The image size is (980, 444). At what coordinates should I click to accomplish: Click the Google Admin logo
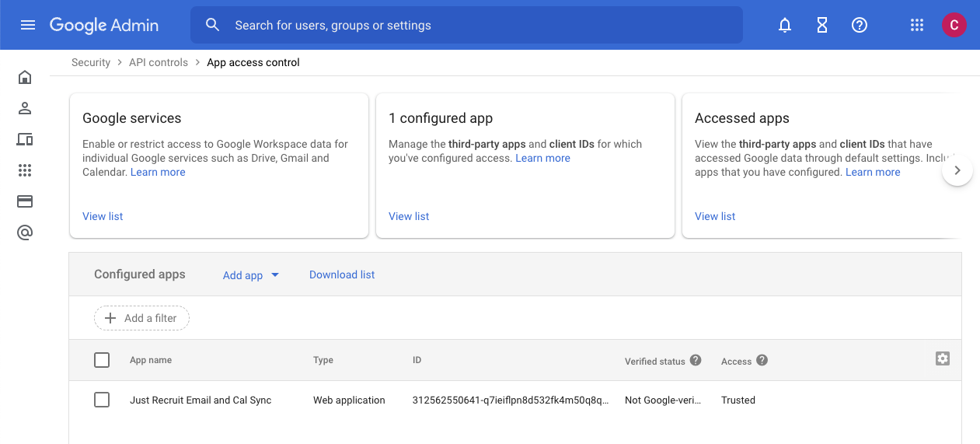[x=104, y=25]
